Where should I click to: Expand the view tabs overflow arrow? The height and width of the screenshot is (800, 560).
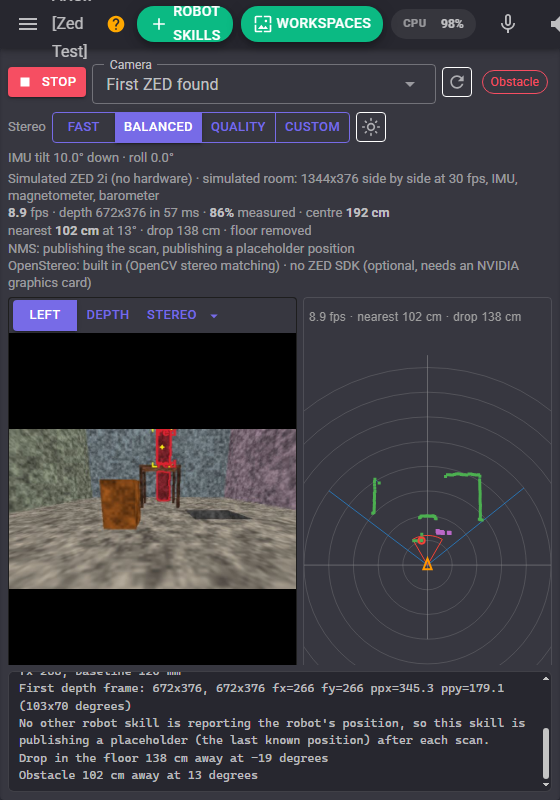(214, 316)
